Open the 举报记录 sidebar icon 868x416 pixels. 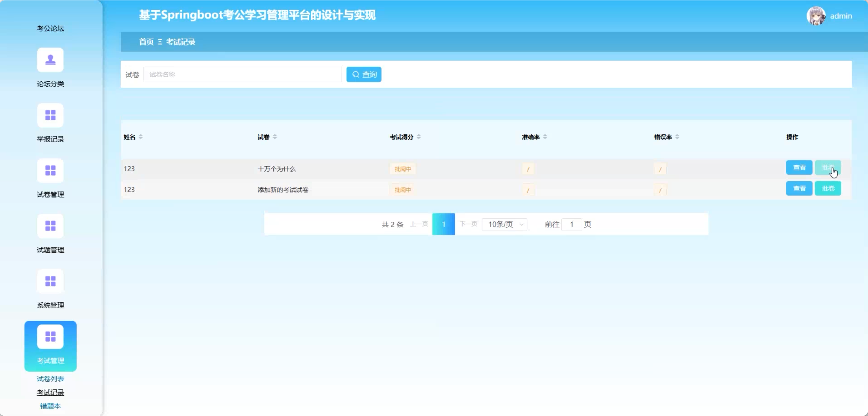[50, 115]
